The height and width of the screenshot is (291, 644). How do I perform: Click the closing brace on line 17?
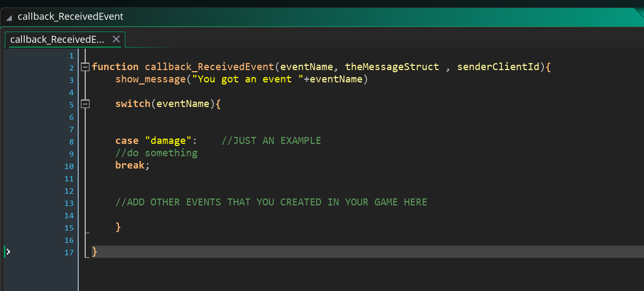coord(94,251)
